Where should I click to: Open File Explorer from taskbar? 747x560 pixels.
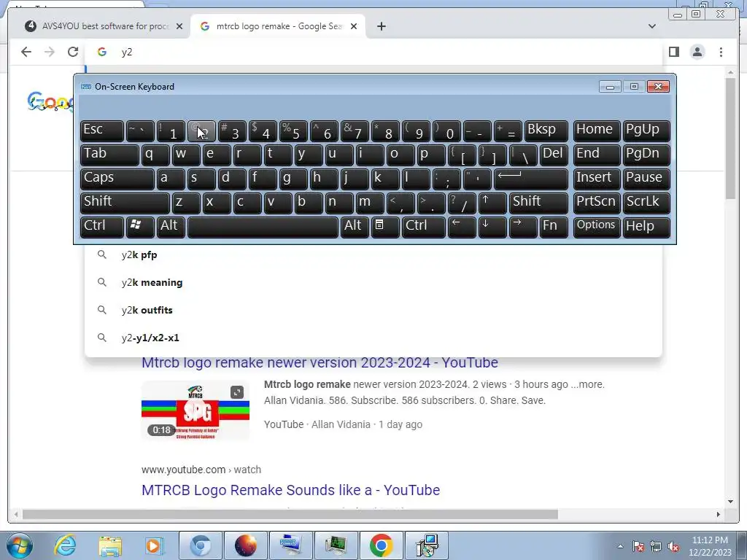point(110,545)
